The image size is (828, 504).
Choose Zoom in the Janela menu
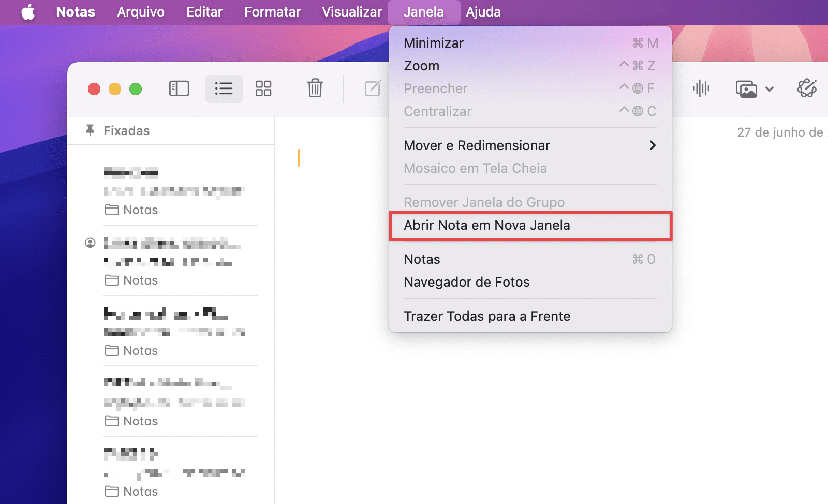[x=530, y=66]
